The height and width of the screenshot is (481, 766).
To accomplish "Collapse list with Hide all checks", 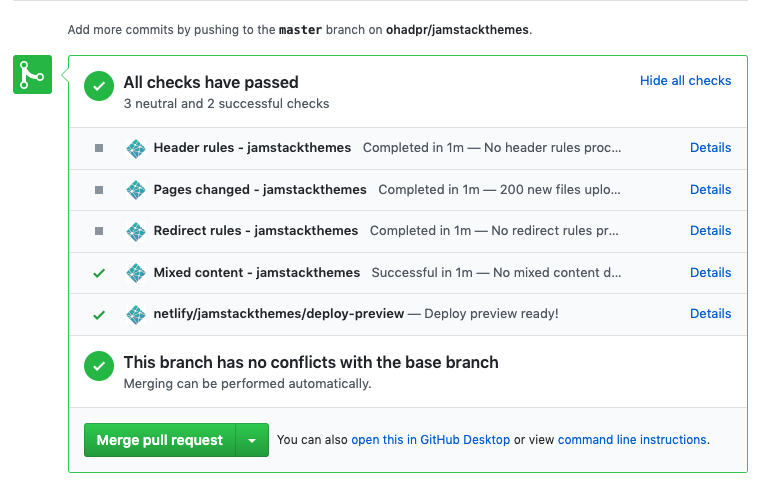I will pos(685,81).
